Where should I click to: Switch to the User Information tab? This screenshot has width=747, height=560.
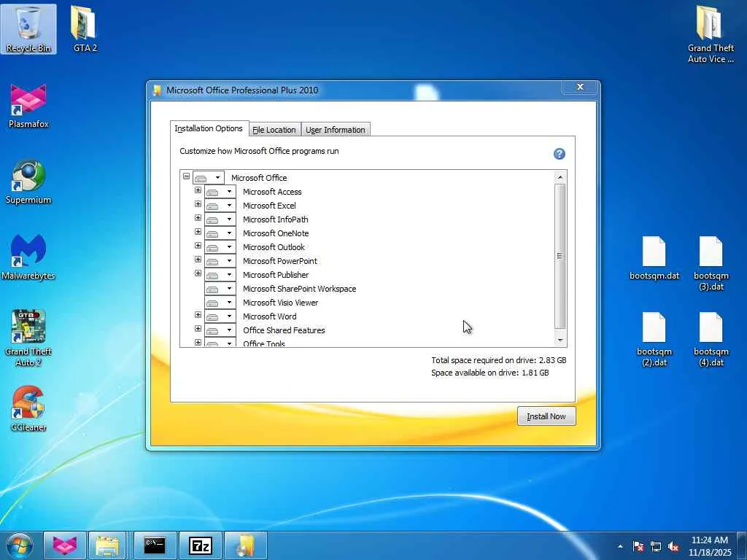tap(336, 130)
